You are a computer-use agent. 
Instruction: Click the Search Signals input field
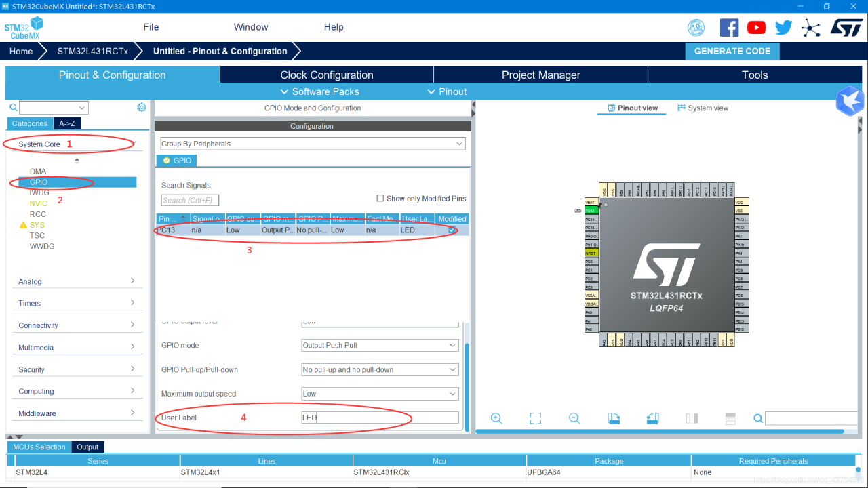coord(191,200)
